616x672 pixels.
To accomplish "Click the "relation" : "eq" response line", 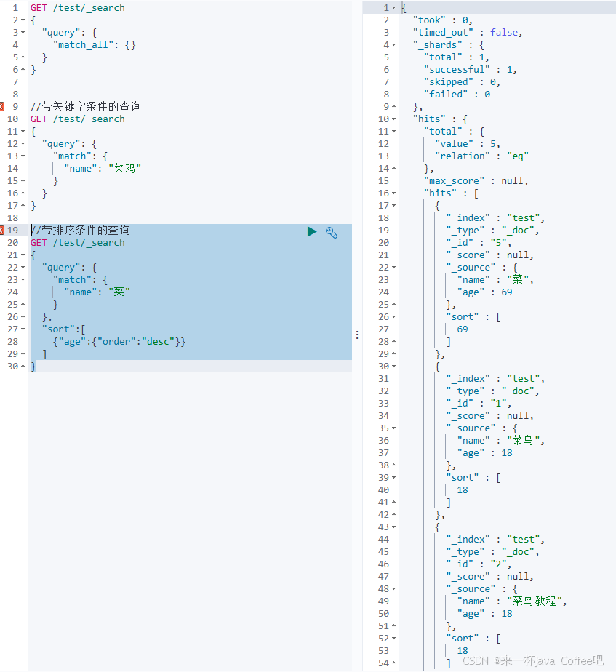I will tap(482, 156).
